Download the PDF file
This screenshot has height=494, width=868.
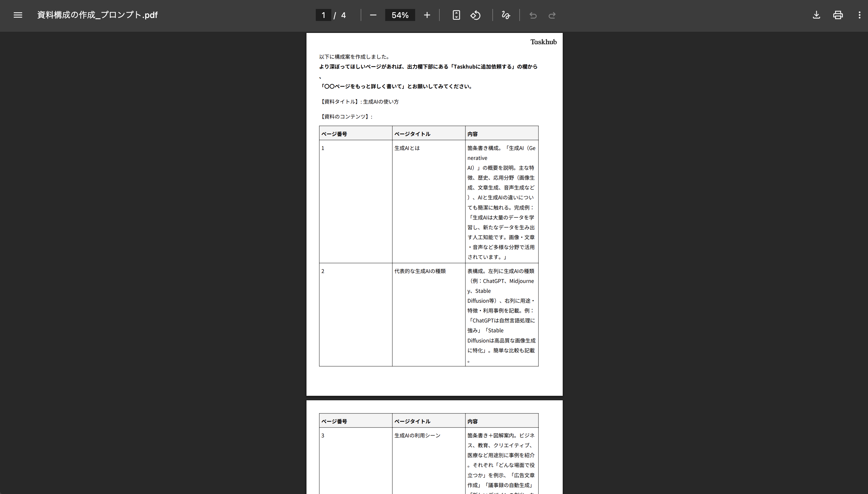816,15
